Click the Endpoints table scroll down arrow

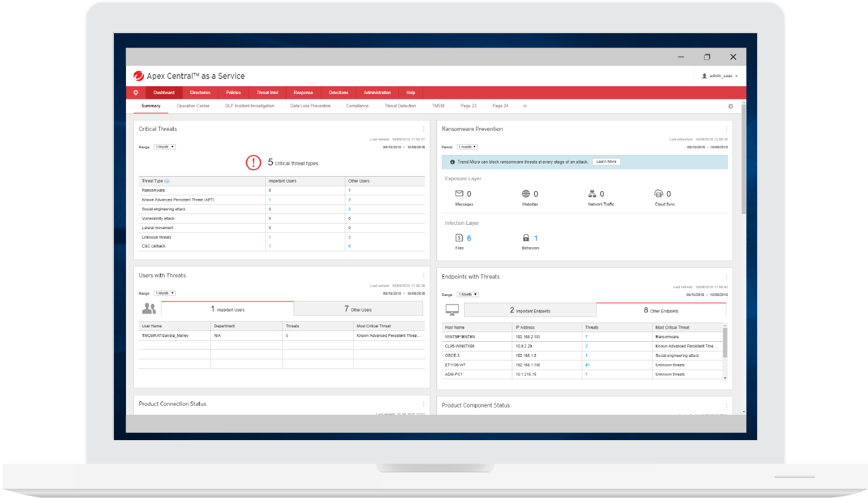(725, 378)
